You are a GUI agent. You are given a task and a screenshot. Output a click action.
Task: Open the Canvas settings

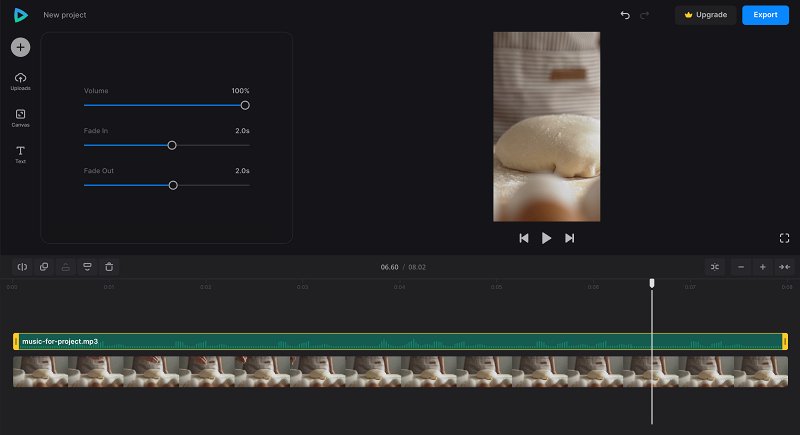point(20,118)
